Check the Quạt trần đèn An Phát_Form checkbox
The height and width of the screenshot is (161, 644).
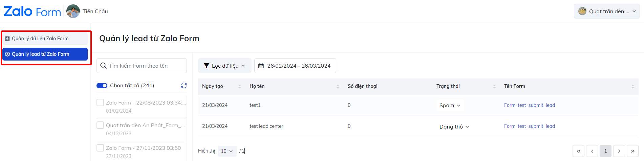click(x=100, y=125)
